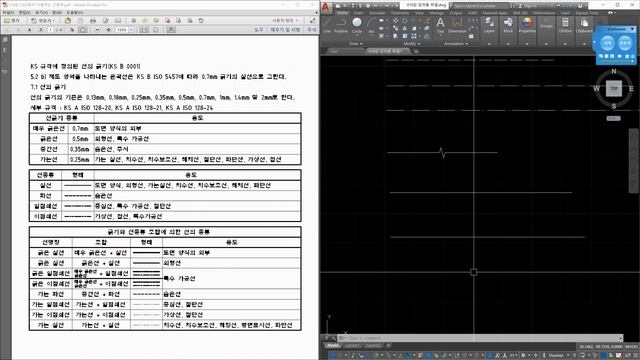The image size is (640, 360).
Task: Open Acrobat zoom percentage dropdown arrow
Action: tap(131, 30)
